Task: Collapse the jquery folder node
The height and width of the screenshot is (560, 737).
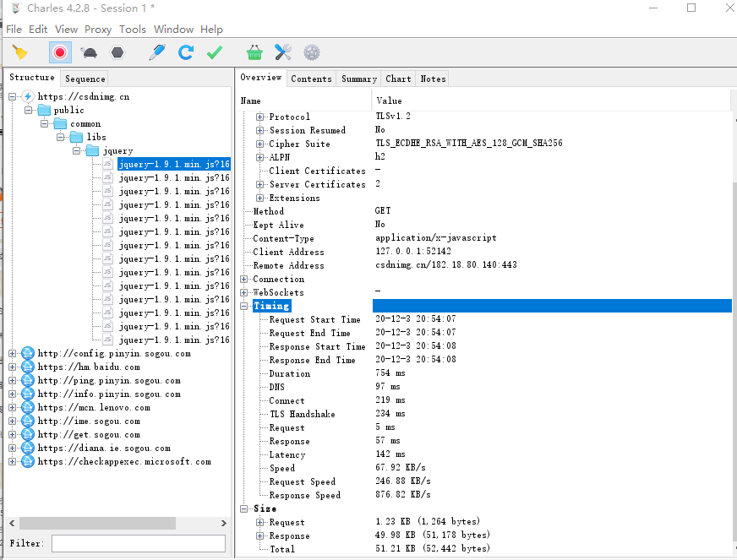Action: pyautogui.click(x=76, y=151)
